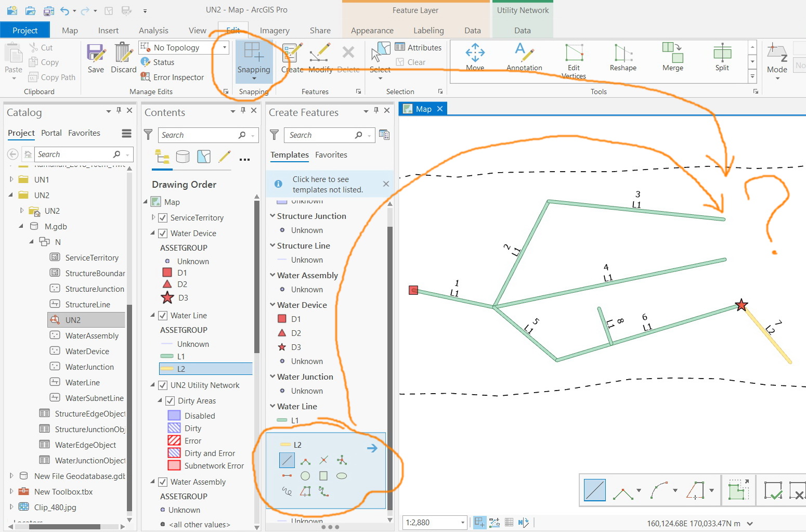The width and height of the screenshot is (806, 532).
Task: Open Error Inspector from Manage Edits
Action: 172,77
